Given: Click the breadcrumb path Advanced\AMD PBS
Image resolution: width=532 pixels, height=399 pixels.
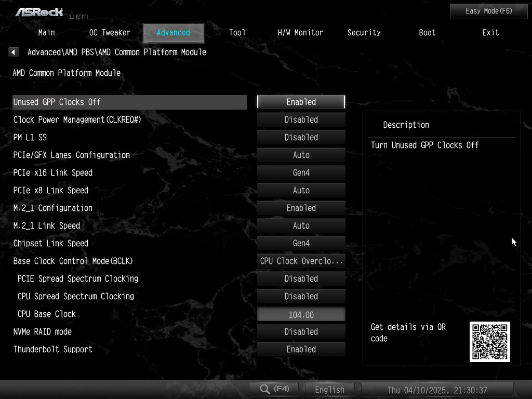Looking at the screenshot, I should tap(62, 52).
